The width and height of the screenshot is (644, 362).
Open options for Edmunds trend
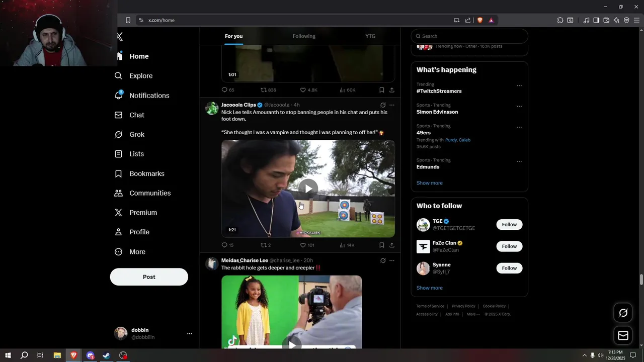point(519,161)
